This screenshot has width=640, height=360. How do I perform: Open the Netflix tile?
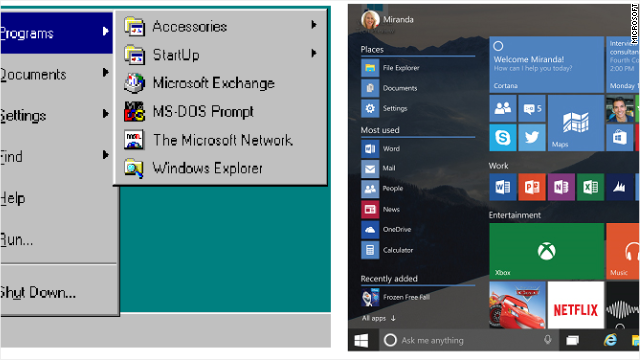(x=576, y=305)
